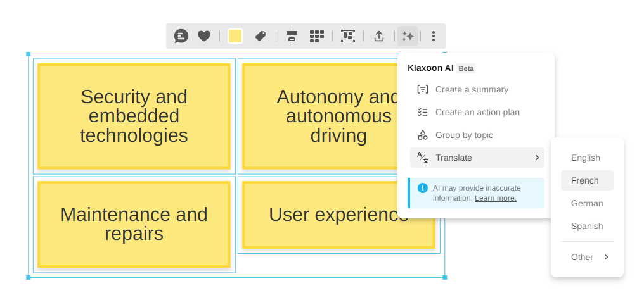The width and height of the screenshot is (644, 300).
Task: Click the comment bubble icon in toolbar
Action: [181, 36]
